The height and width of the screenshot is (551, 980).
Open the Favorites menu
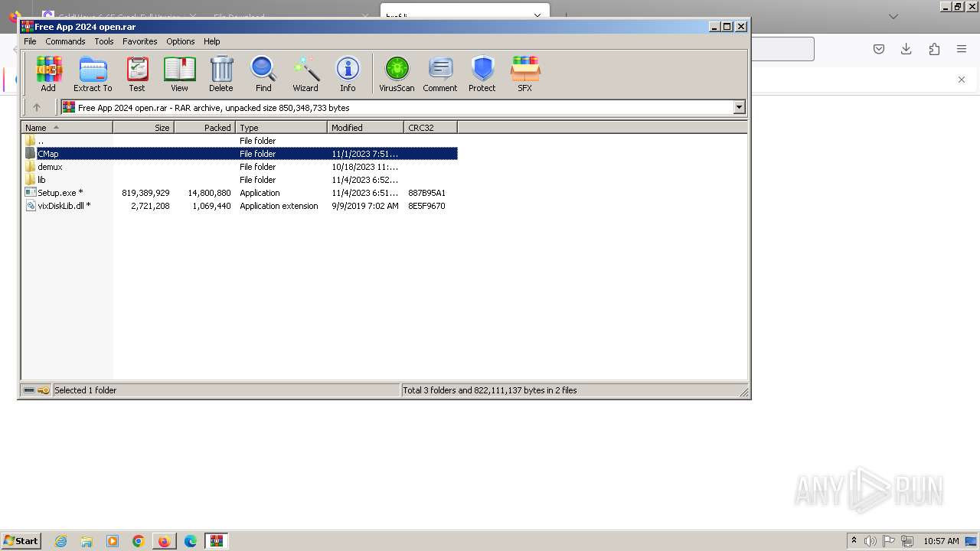(140, 41)
